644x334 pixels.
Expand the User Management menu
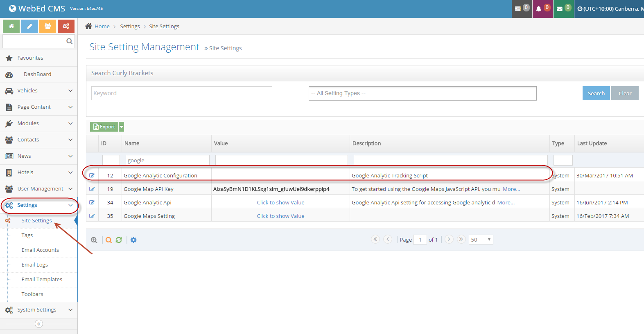[x=39, y=189]
